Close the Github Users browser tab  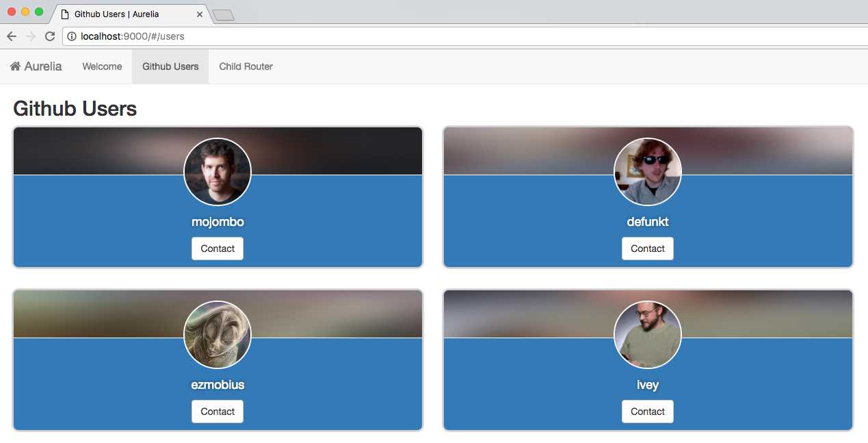198,14
